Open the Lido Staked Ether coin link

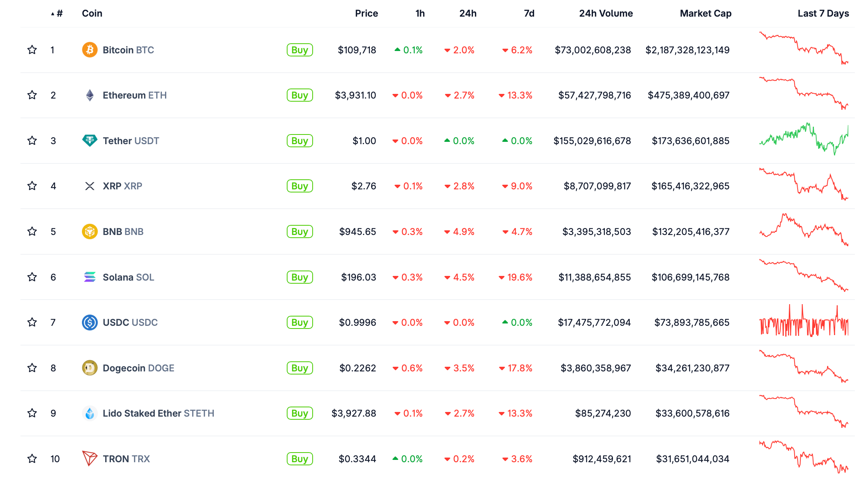click(158, 414)
